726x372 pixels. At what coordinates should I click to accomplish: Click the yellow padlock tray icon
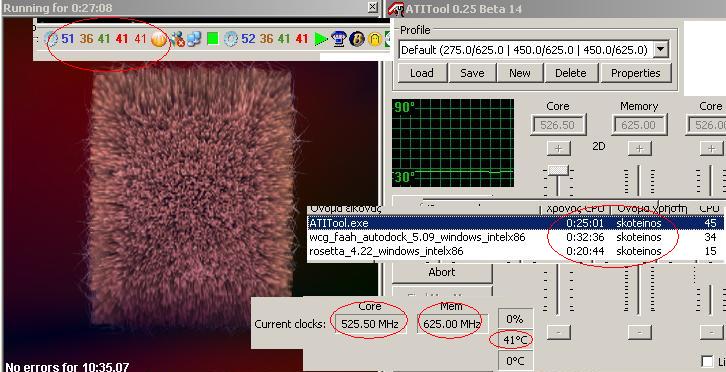(x=375, y=39)
